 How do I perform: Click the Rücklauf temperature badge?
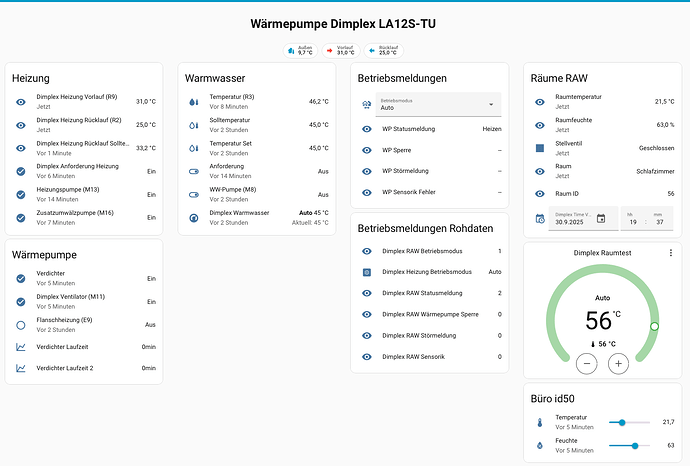click(384, 51)
